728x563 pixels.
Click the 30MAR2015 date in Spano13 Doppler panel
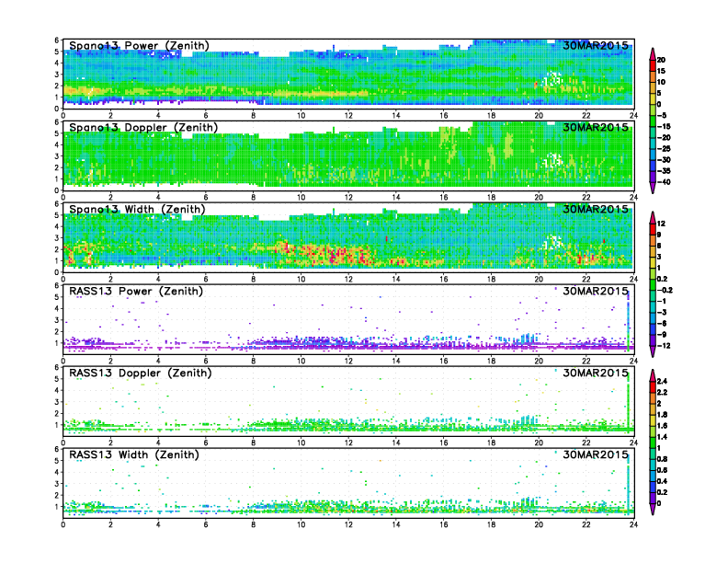pyautogui.click(x=596, y=127)
